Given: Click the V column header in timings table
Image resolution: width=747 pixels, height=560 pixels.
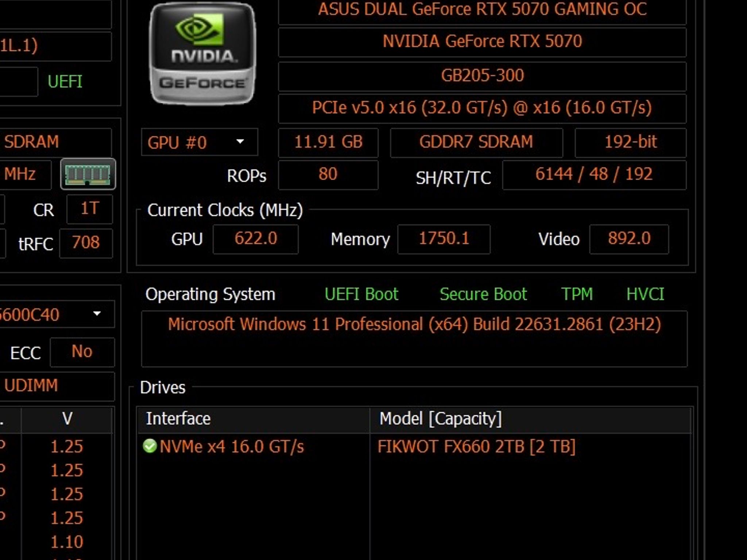Looking at the screenshot, I should 67,419.
